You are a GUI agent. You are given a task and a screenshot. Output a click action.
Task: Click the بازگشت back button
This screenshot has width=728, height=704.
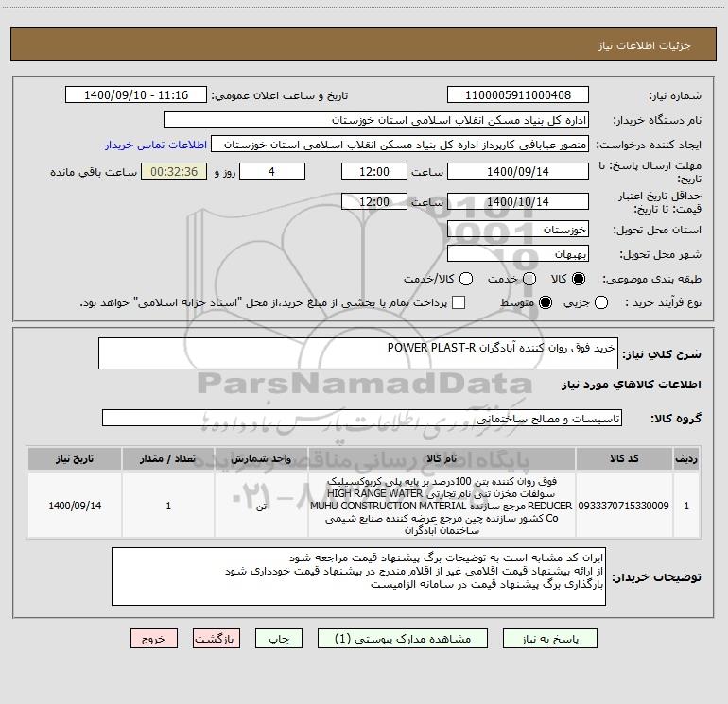(x=217, y=639)
